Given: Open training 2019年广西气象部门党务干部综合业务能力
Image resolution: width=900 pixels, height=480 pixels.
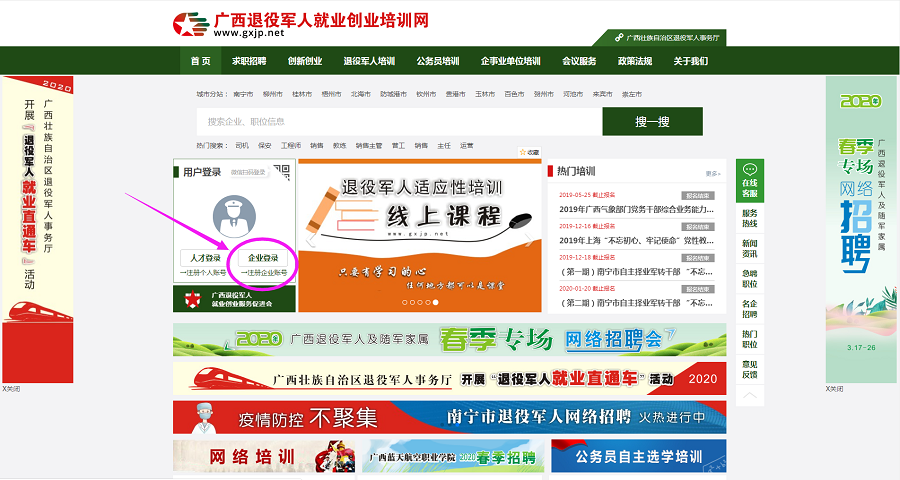Looking at the screenshot, I should coord(637,210).
